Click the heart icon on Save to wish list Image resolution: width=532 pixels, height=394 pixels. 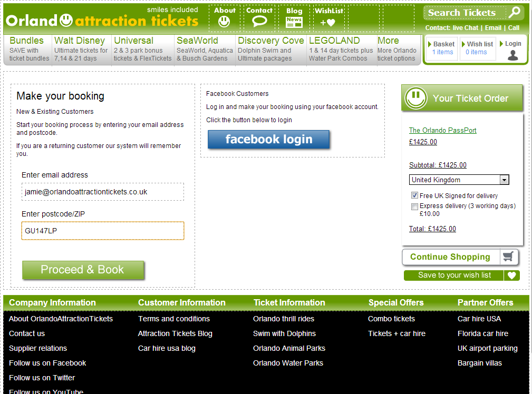pos(511,275)
